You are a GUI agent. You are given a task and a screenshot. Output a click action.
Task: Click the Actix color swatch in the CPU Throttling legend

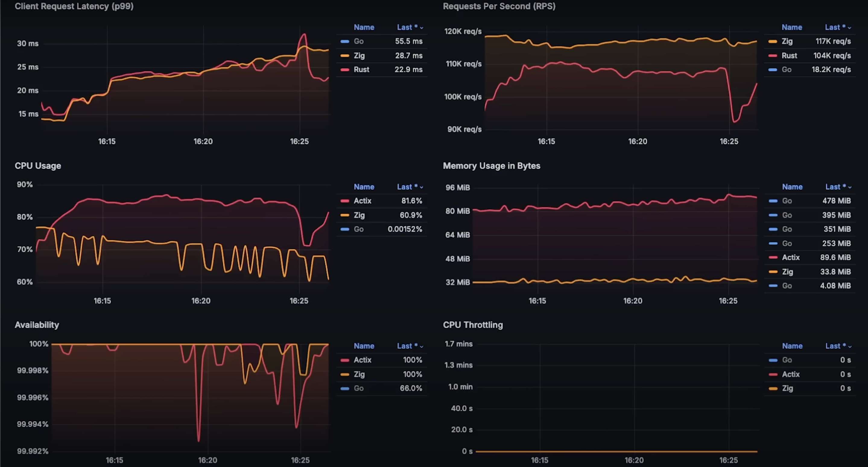pos(773,374)
